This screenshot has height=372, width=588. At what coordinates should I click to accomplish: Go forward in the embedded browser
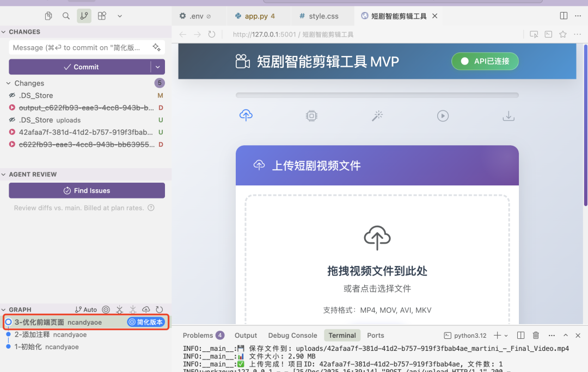tap(197, 34)
